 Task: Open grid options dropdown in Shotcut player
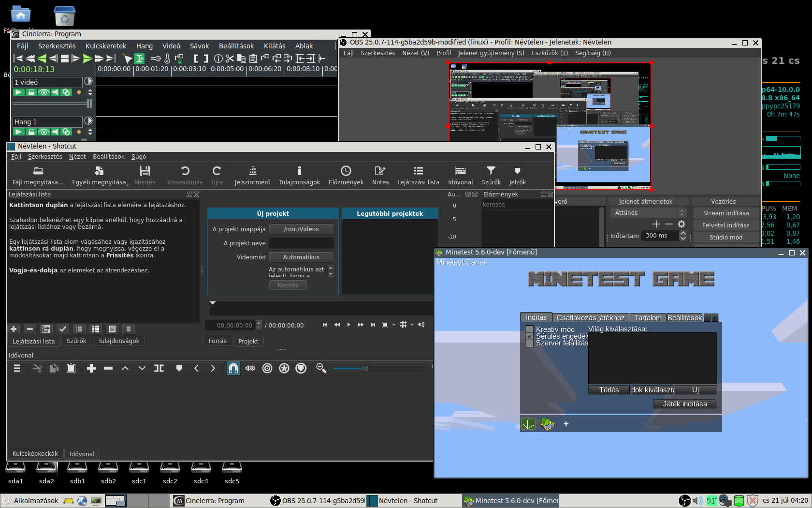[x=412, y=325]
